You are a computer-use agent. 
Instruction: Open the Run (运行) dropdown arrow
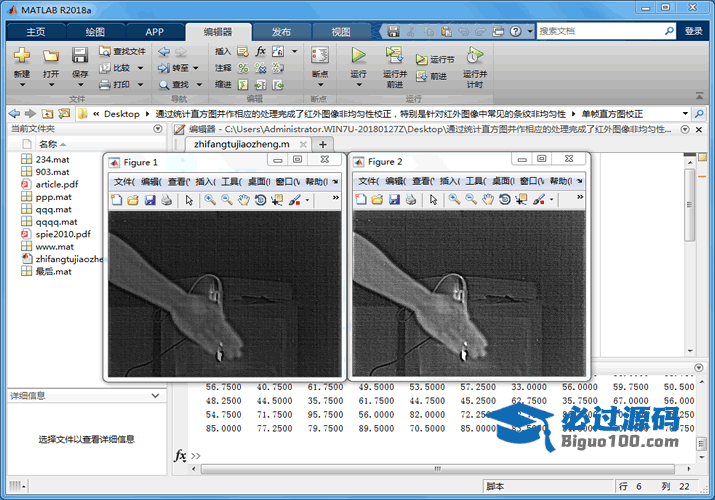(358, 85)
